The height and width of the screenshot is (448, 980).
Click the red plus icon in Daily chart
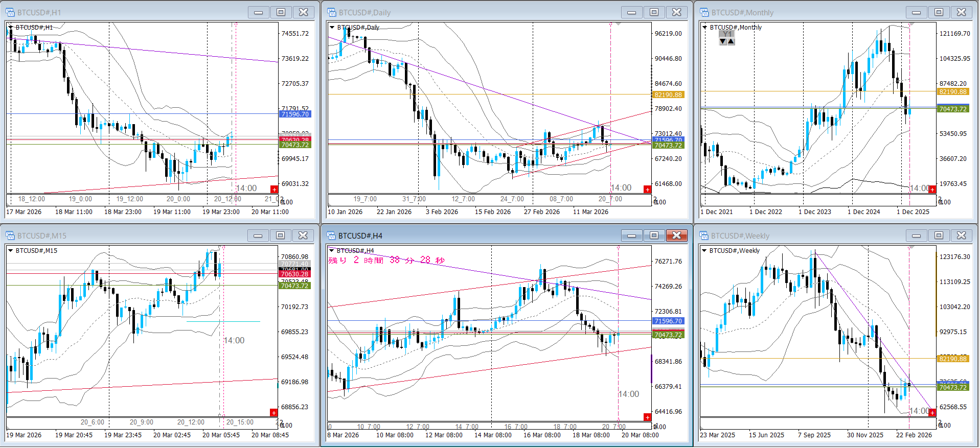pyautogui.click(x=647, y=190)
